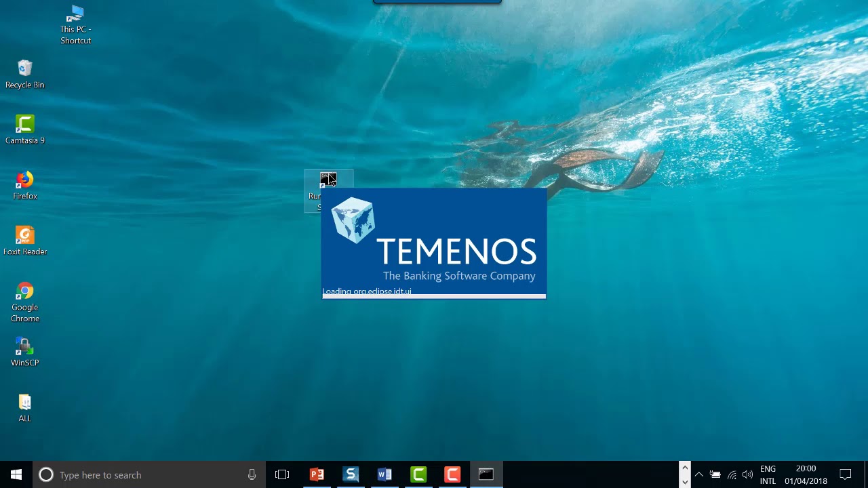This screenshot has height=488, width=868.
Task: Click the Temenos splash loading progress bar
Action: (434, 297)
